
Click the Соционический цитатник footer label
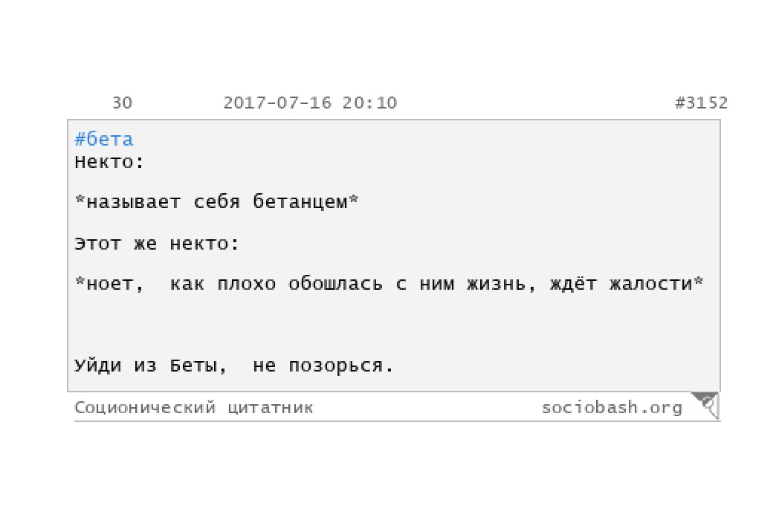(x=194, y=408)
